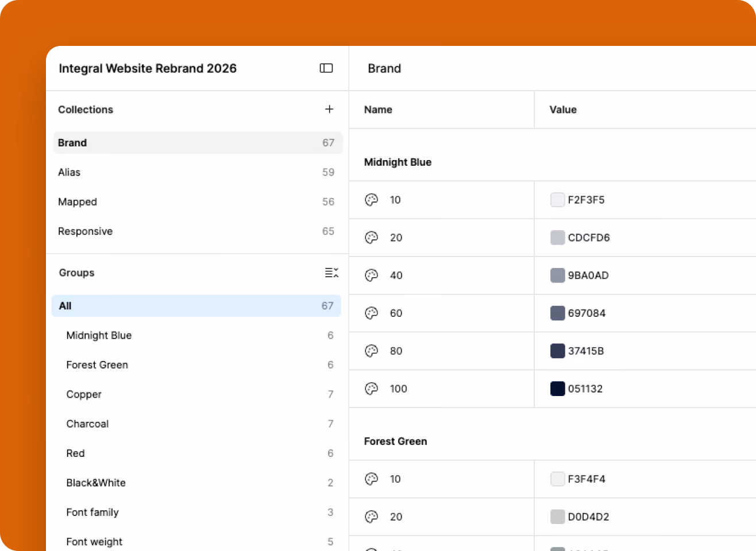Click palette icon for Midnight Blue 80
Viewport: 756px width, 551px height.
(x=372, y=351)
